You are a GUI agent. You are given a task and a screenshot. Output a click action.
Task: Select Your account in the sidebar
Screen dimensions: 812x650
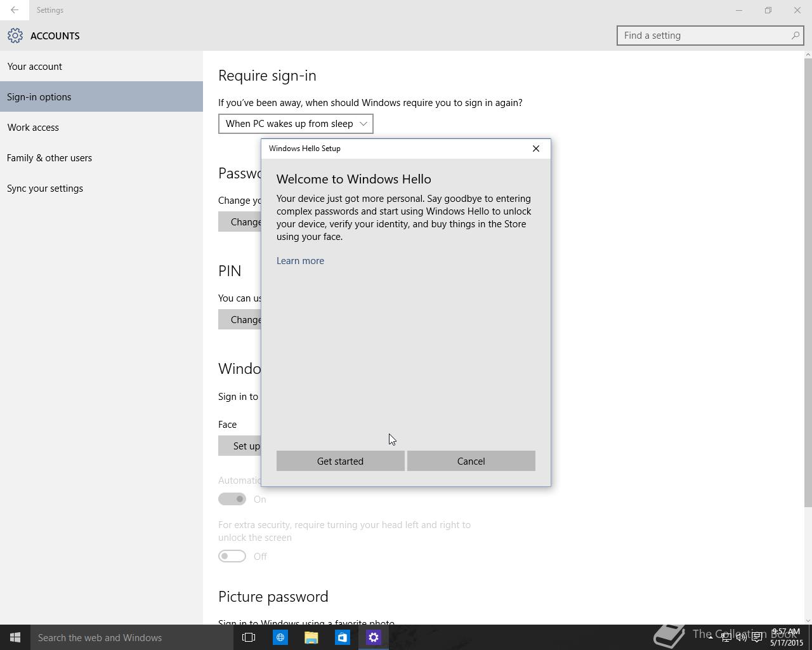(x=101, y=66)
